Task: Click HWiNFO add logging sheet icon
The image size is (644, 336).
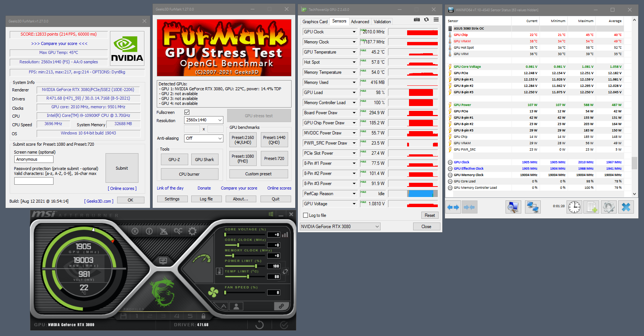Action: 591,207
